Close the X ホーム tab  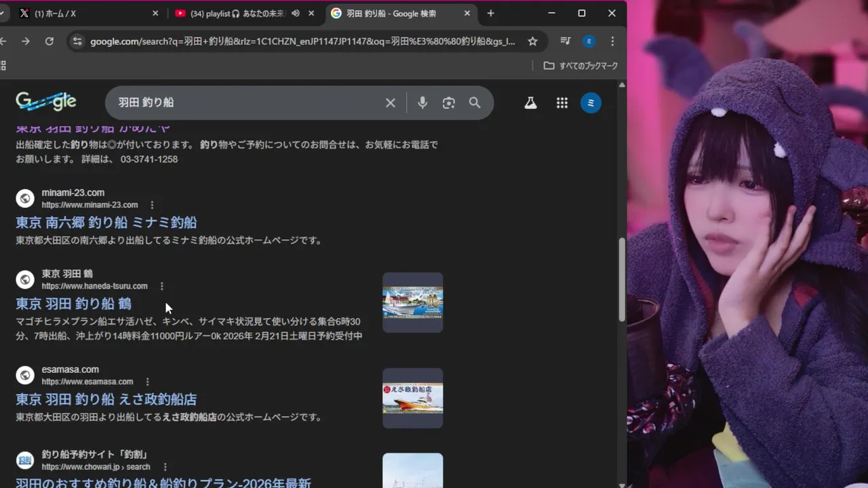pyautogui.click(x=155, y=14)
